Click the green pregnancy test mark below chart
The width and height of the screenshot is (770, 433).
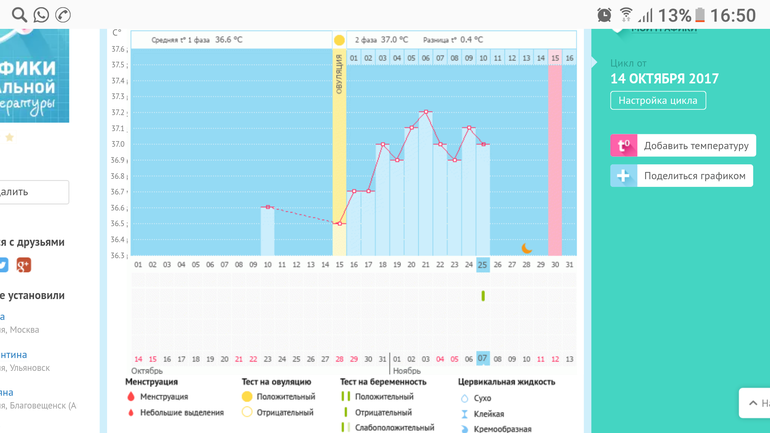coord(483,296)
